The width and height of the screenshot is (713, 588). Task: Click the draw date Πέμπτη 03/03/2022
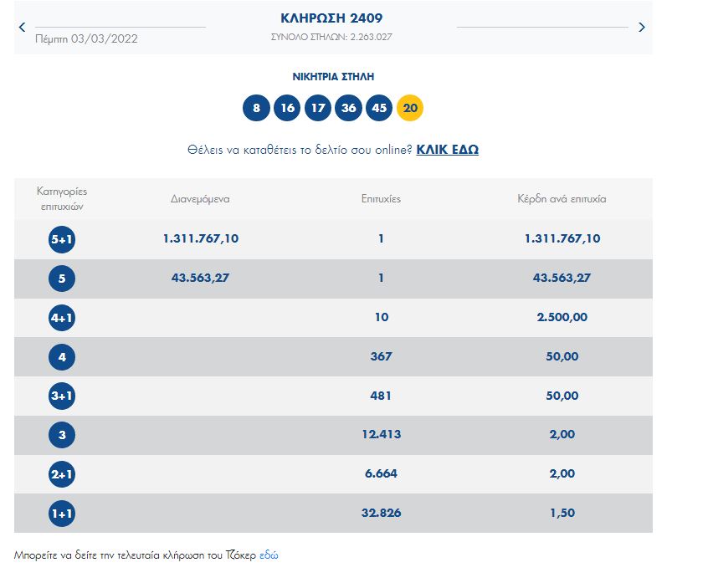point(87,38)
